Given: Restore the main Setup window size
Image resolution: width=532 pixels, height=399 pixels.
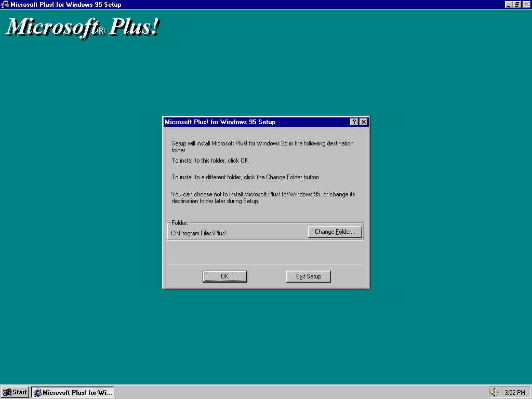Looking at the screenshot, I should coord(517,4).
